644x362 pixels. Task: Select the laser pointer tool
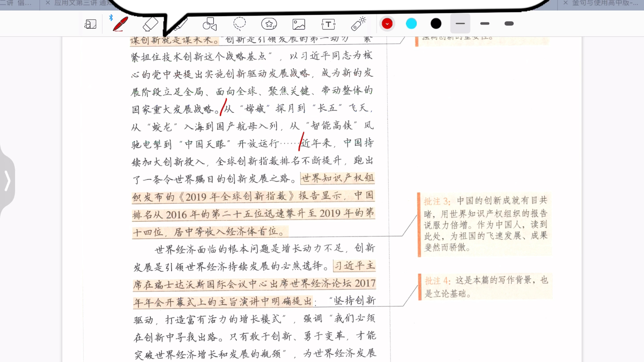pyautogui.click(x=358, y=24)
